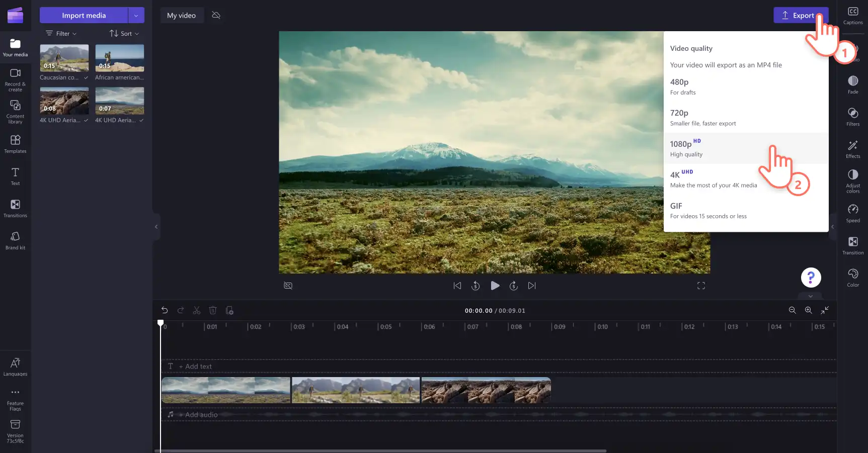Select 1080p HD video quality
This screenshot has width=868, height=453.
coord(746,148)
